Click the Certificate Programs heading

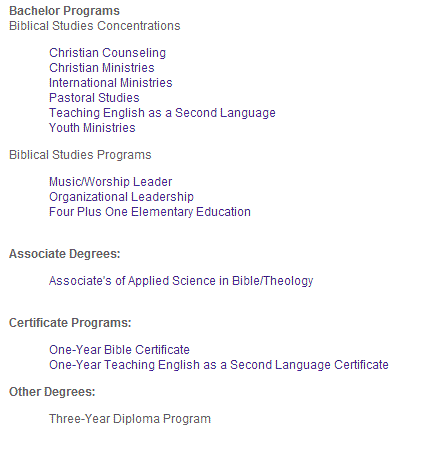[70, 323]
